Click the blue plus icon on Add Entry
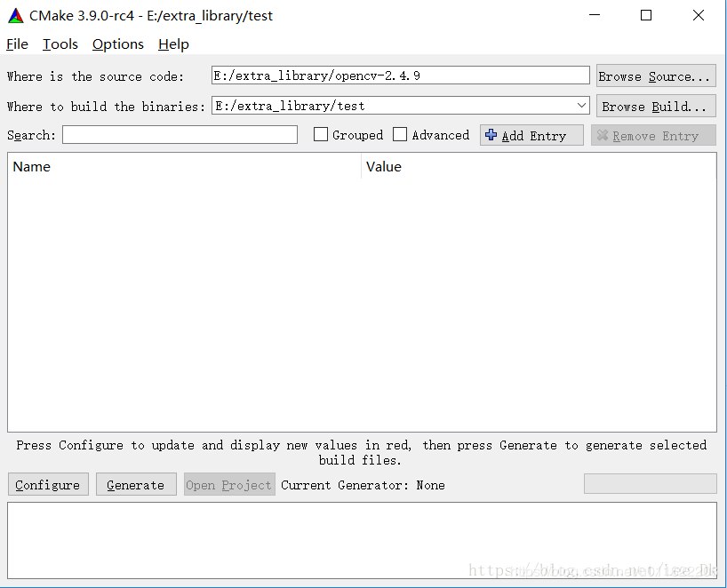Image resolution: width=727 pixels, height=588 pixels. tap(491, 135)
